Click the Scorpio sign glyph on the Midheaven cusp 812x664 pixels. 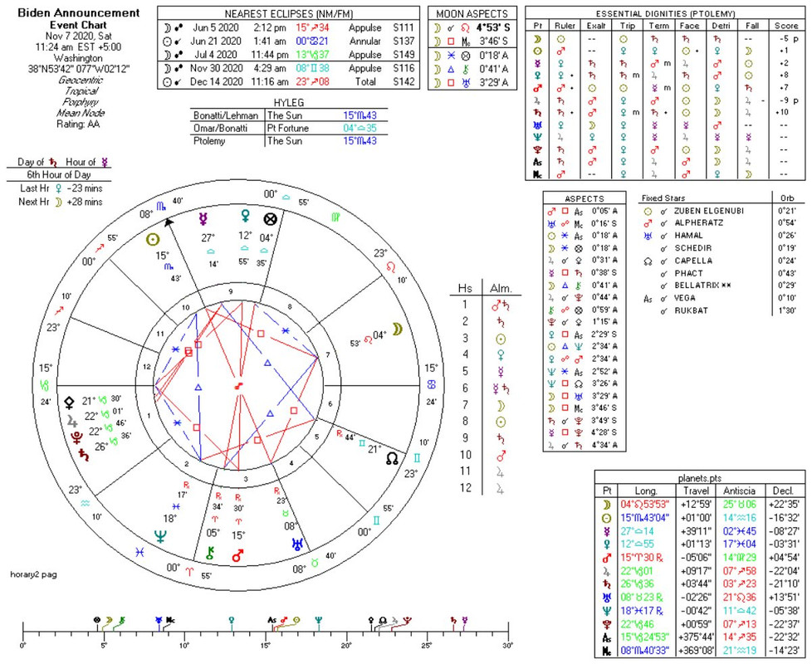point(162,207)
